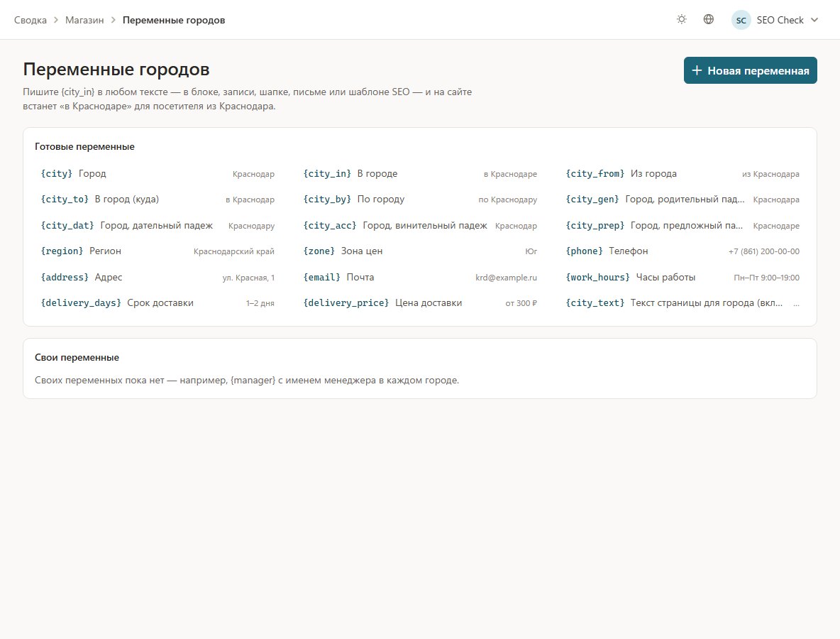
Task: Click the от 300 ₽ price value
Action: click(x=521, y=303)
